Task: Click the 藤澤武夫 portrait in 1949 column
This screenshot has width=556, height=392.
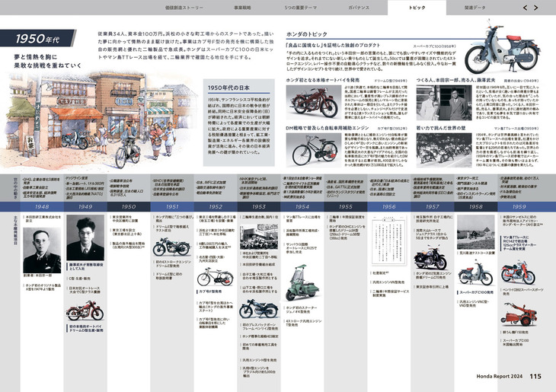Action: (85, 237)
